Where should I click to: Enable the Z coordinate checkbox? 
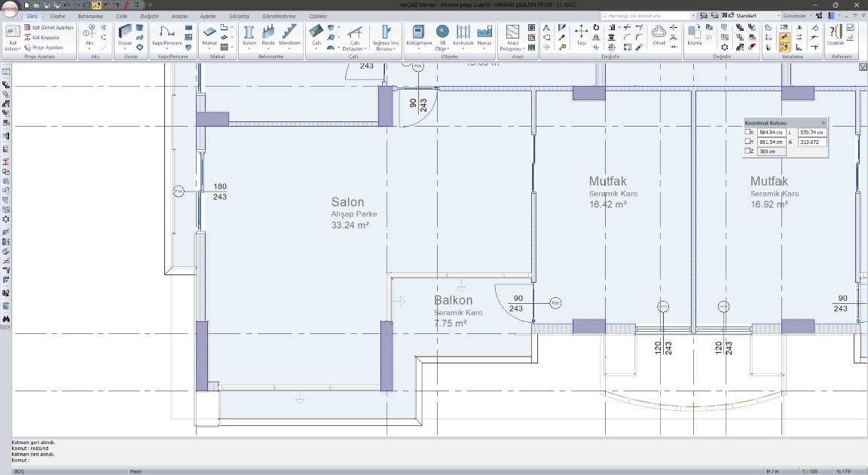coord(747,151)
